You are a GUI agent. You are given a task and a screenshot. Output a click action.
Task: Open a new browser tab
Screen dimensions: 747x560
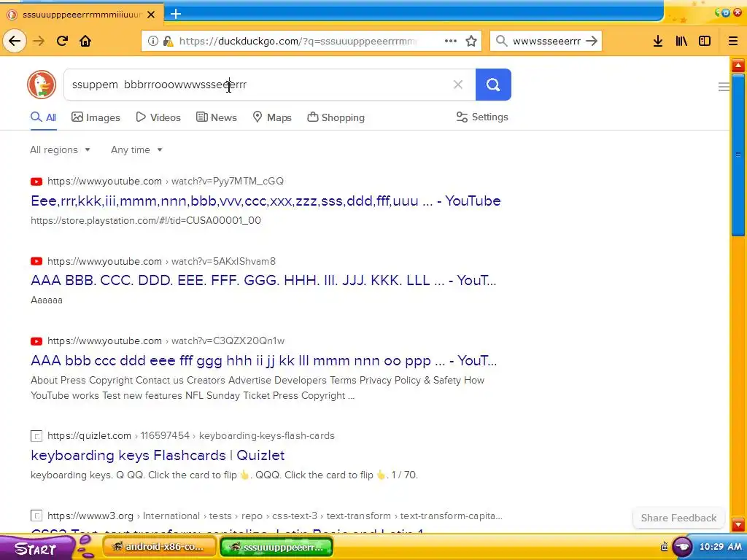pos(176,14)
